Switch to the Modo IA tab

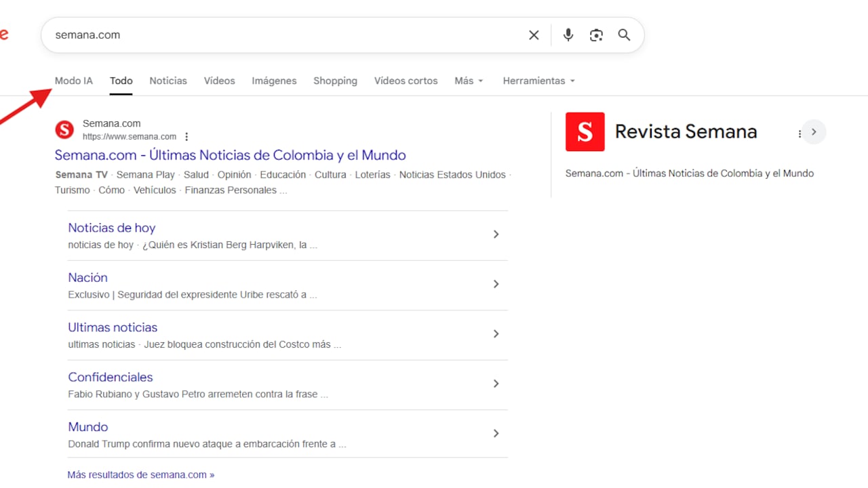pyautogui.click(x=73, y=81)
